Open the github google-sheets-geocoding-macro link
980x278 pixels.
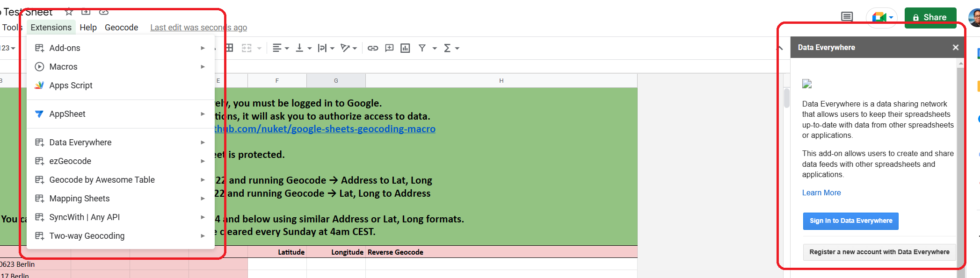325,129
